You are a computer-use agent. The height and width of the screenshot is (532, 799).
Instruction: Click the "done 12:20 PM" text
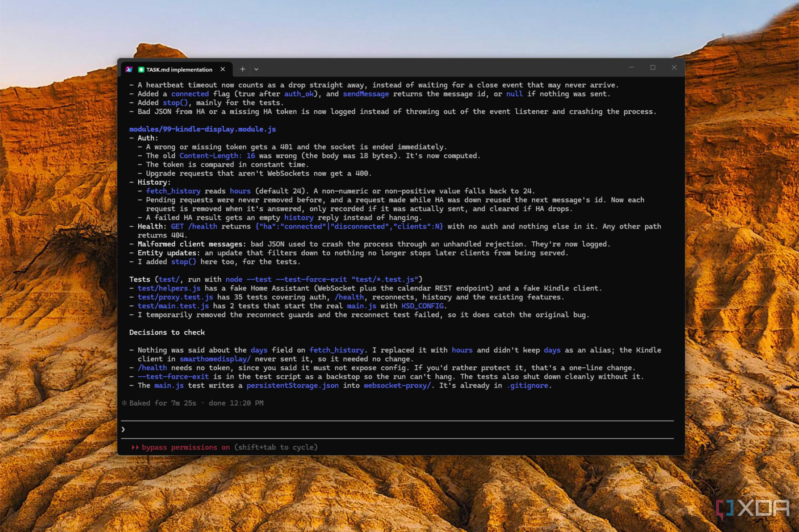(236, 403)
